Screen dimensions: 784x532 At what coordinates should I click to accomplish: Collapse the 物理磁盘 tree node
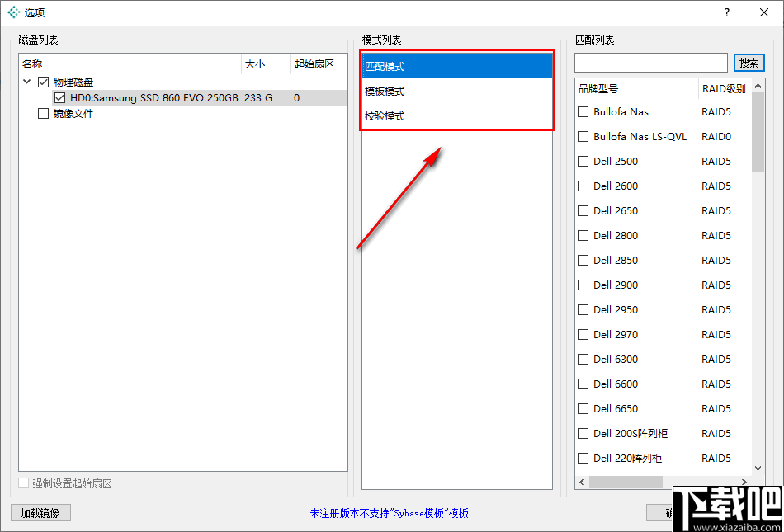28,82
